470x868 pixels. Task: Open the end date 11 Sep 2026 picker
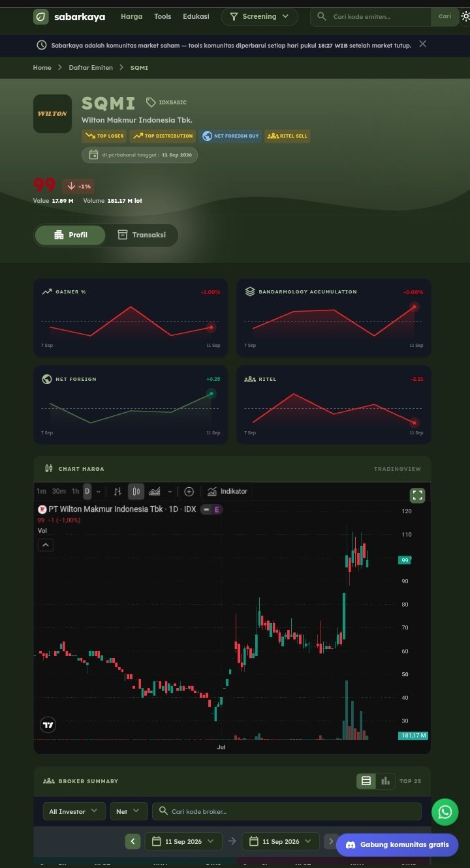(x=281, y=841)
